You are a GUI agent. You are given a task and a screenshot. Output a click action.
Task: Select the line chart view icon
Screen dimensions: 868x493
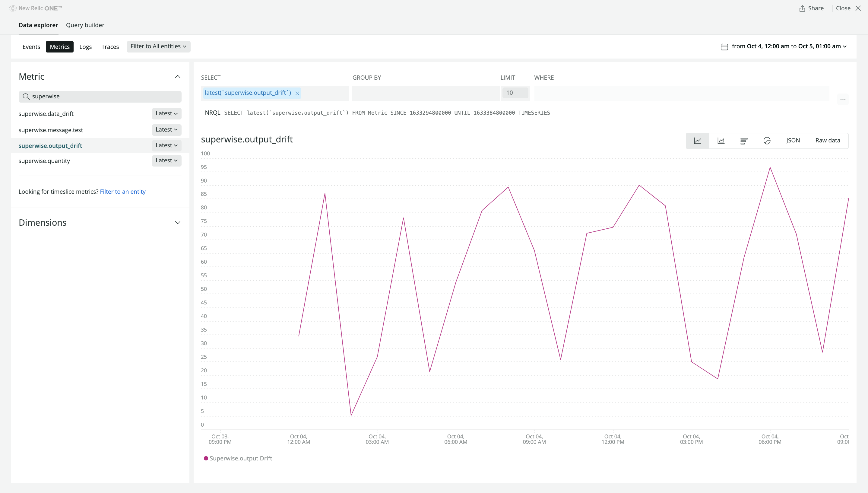697,141
